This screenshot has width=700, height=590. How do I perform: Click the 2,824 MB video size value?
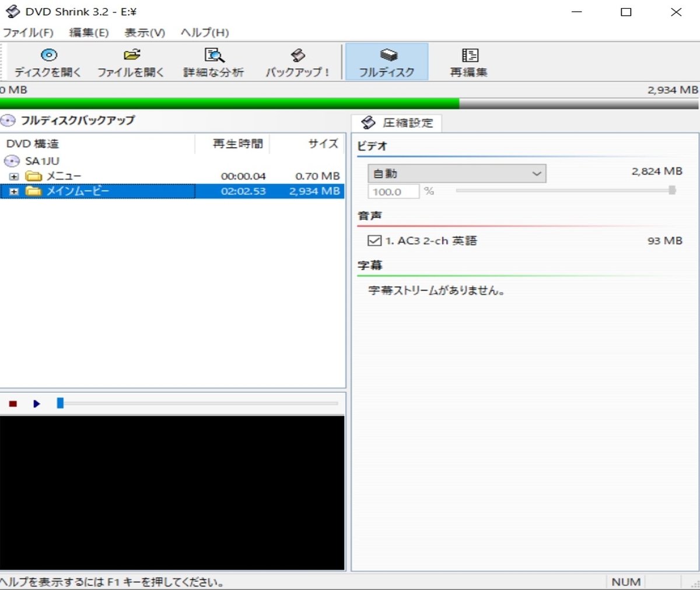click(657, 172)
